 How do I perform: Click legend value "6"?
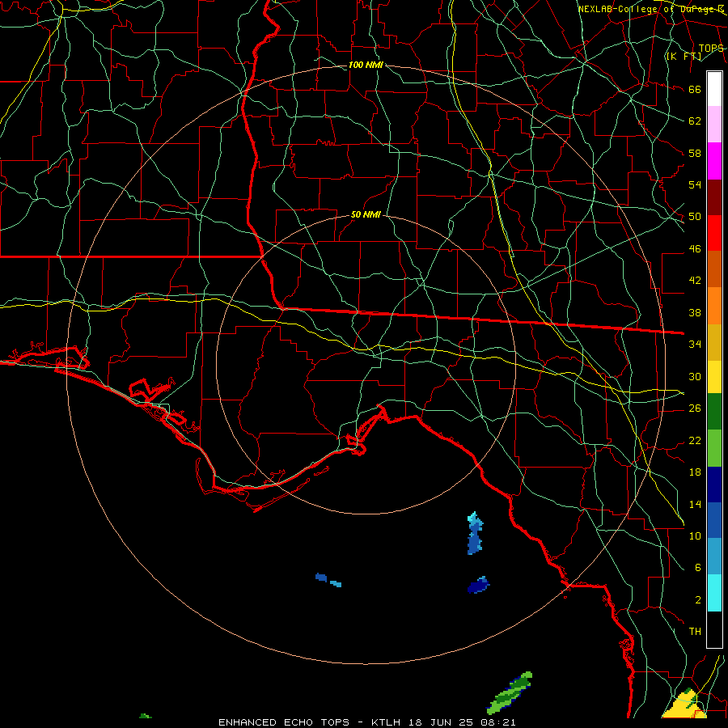click(697, 568)
